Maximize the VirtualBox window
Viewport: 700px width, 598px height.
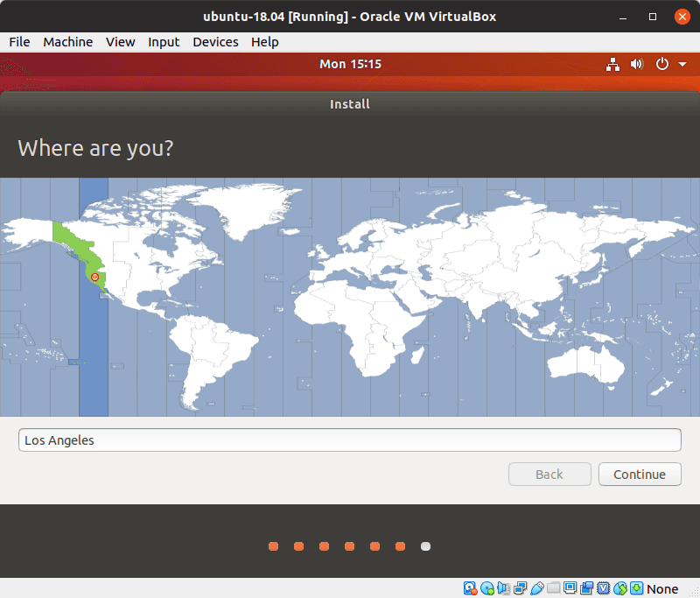click(x=653, y=17)
